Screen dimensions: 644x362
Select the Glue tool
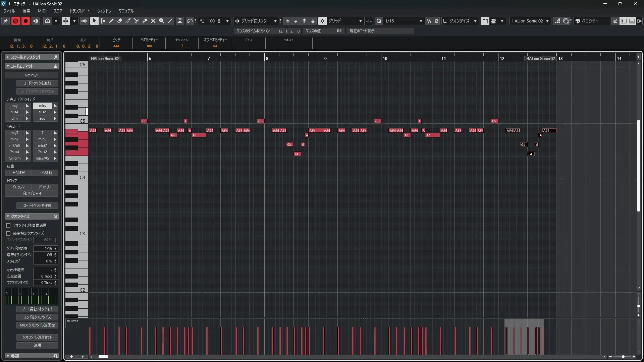145,21
